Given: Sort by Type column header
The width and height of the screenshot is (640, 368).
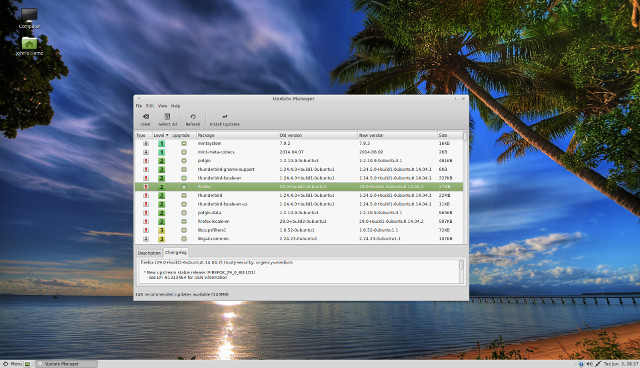Looking at the screenshot, I should [143, 135].
